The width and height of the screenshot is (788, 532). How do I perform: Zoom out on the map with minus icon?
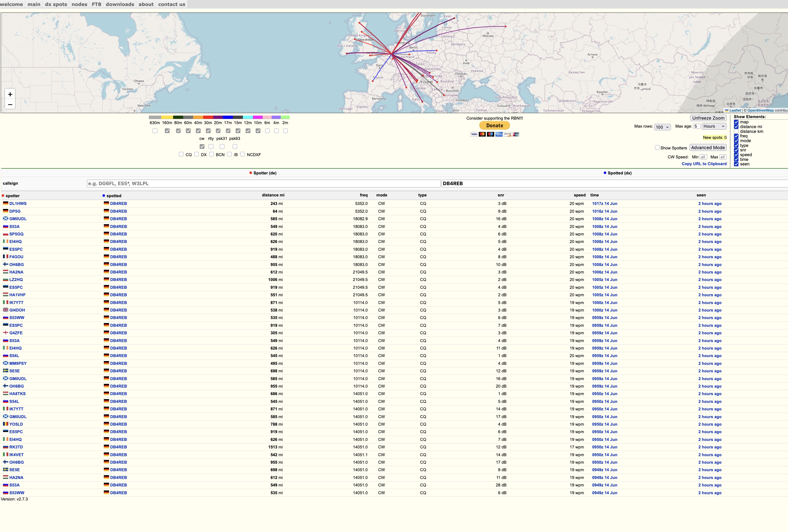pyautogui.click(x=10, y=104)
